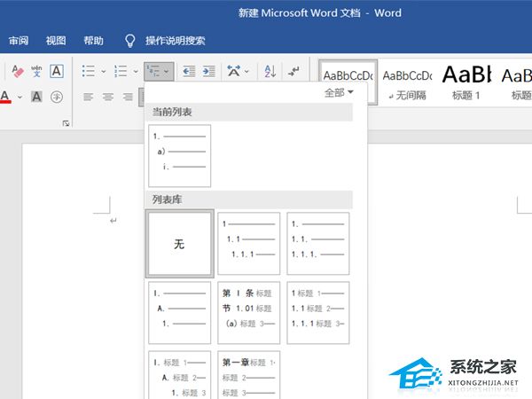Click the red font color A button
This screenshot has height=399, width=532.
[x=5, y=97]
